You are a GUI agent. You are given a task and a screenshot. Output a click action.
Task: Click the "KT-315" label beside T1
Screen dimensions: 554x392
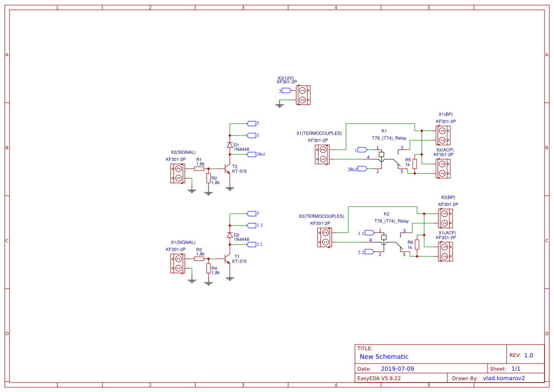click(239, 261)
